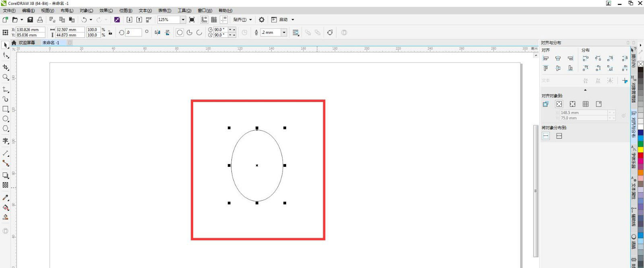
Task: Toggle distribute to page extent option
Action: pos(559,136)
